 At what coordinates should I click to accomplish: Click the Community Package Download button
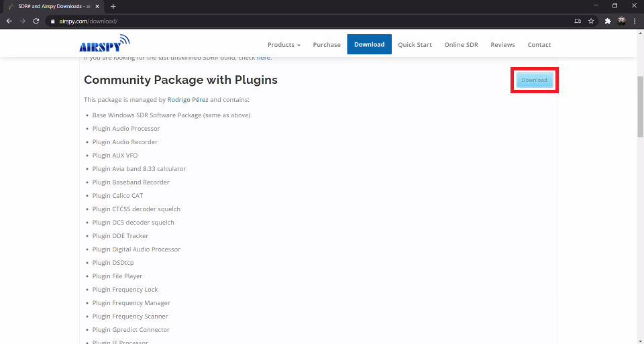pyautogui.click(x=535, y=80)
